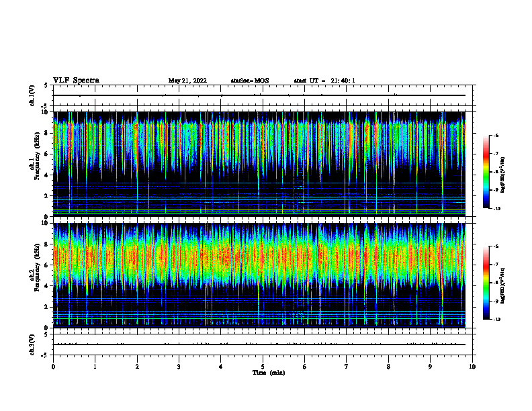Click the "-7" label on ch.2 color scale
532x411 pixels.
496,265
